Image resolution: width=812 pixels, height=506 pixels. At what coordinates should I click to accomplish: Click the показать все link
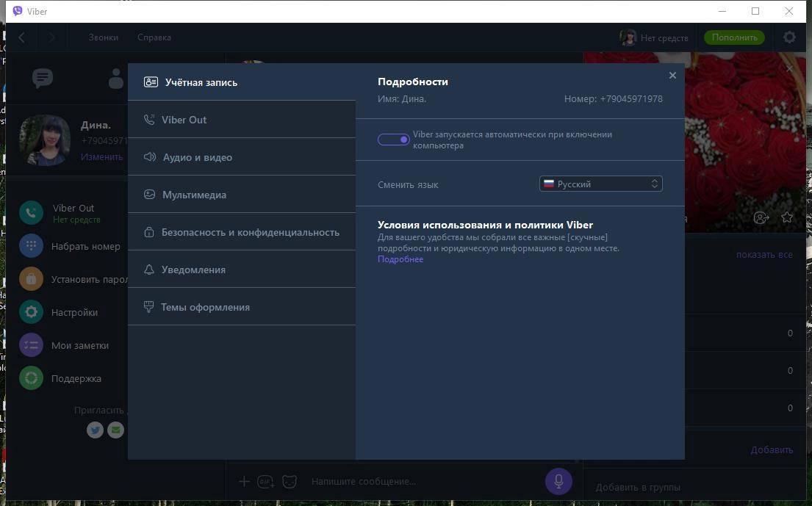[764, 255]
